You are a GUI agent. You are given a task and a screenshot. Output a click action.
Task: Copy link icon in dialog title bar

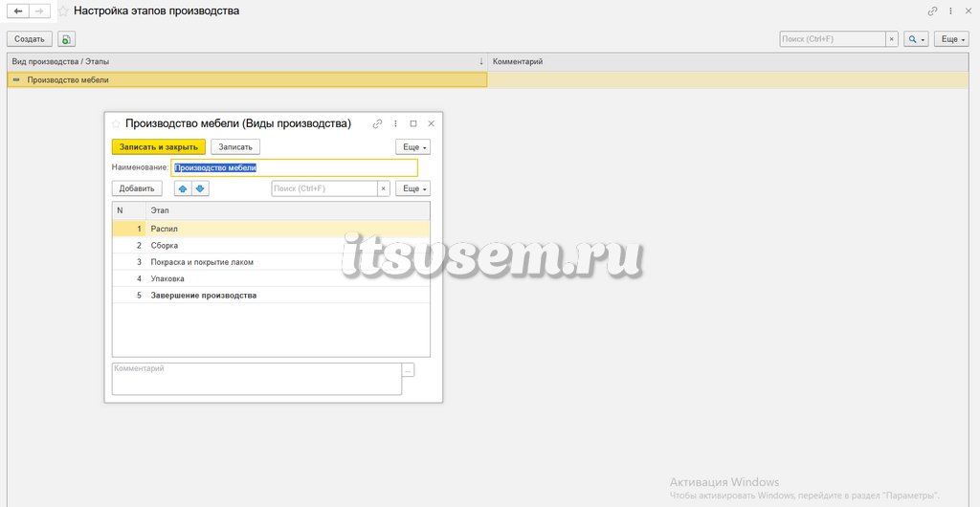tap(377, 123)
